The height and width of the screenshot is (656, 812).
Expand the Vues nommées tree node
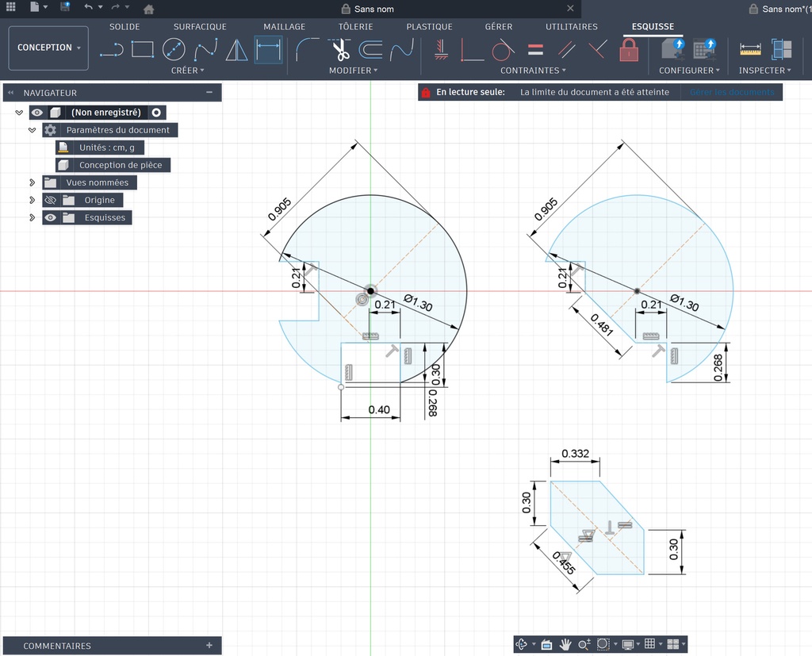tap(33, 182)
